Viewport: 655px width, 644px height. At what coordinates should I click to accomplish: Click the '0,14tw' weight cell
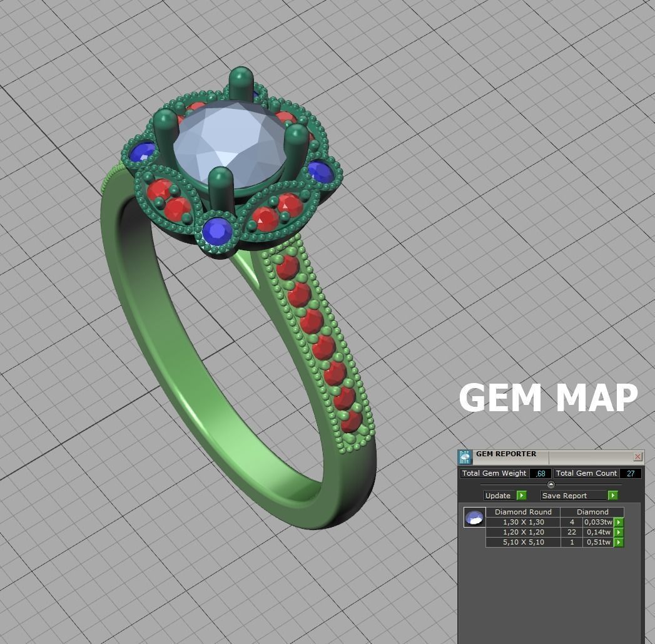(x=598, y=532)
